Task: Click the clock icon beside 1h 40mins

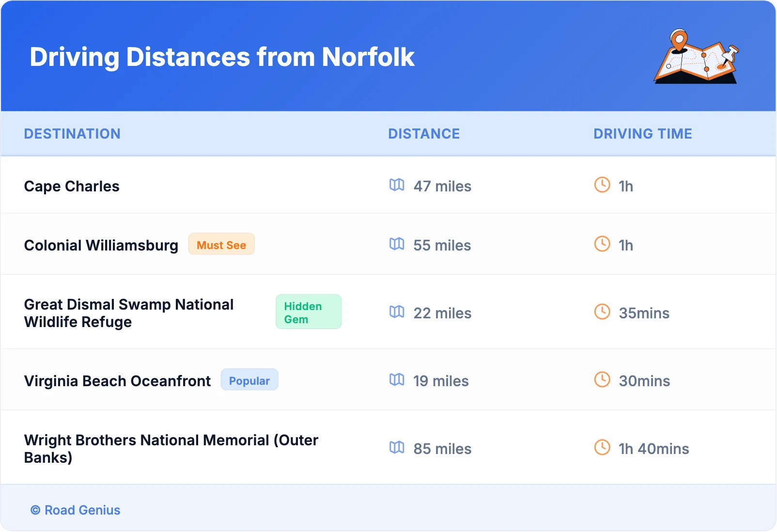Action: [x=602, y=448]
